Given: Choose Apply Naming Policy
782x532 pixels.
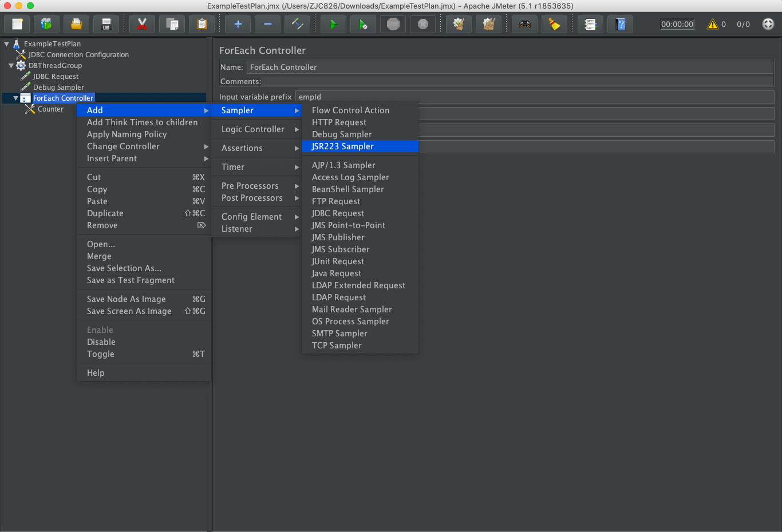Looking at the screenshot, I should (144, 134).
